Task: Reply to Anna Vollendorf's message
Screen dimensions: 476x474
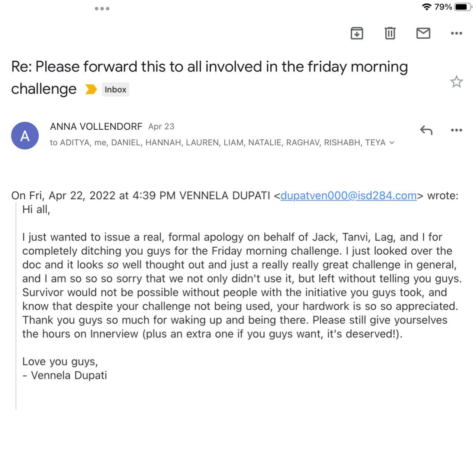Action: click(x=426, y=130)
